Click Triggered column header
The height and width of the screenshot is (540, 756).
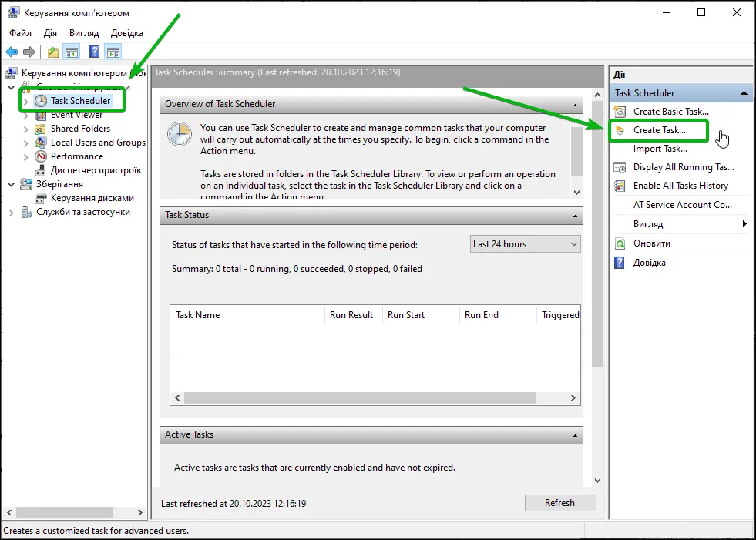click(x=559, y=315)
